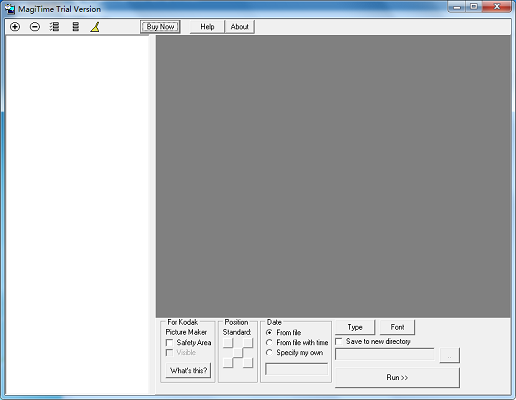Click the add file plus icon
This screenshot has width=516, height=400.
coord(15,27)
